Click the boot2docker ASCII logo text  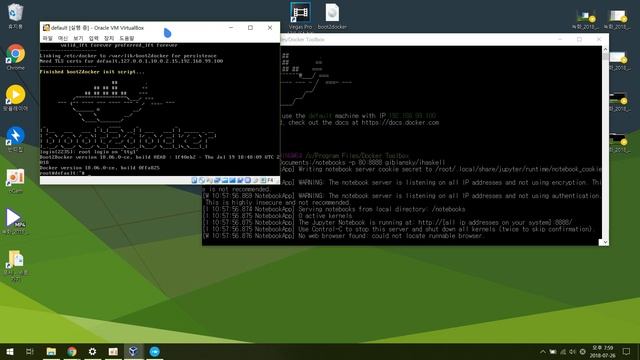point(127,138)
